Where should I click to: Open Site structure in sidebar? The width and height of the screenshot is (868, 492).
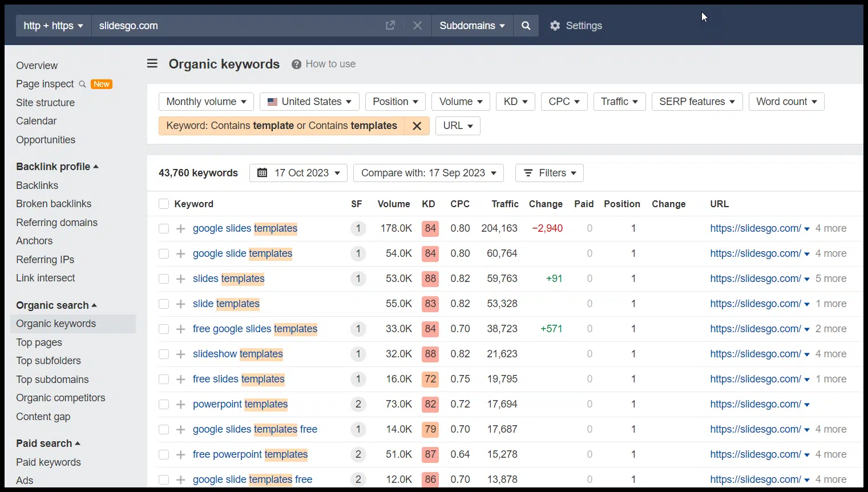tap(46, 103)
